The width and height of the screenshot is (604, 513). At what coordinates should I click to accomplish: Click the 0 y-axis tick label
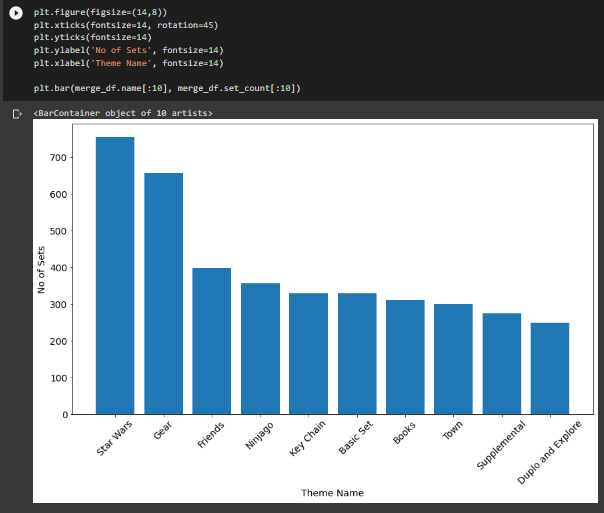[65, 415]
